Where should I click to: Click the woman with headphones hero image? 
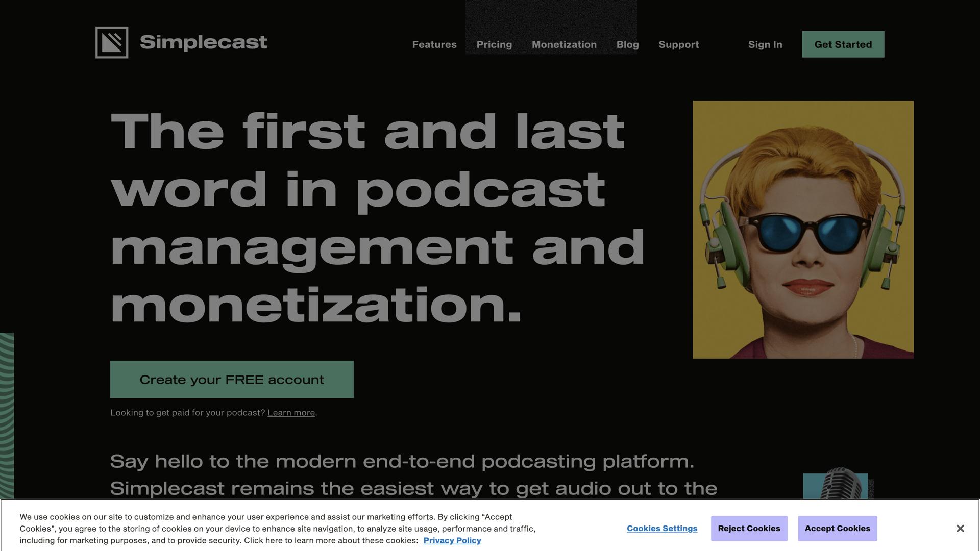pyautogui.click(x=803, y=230)
